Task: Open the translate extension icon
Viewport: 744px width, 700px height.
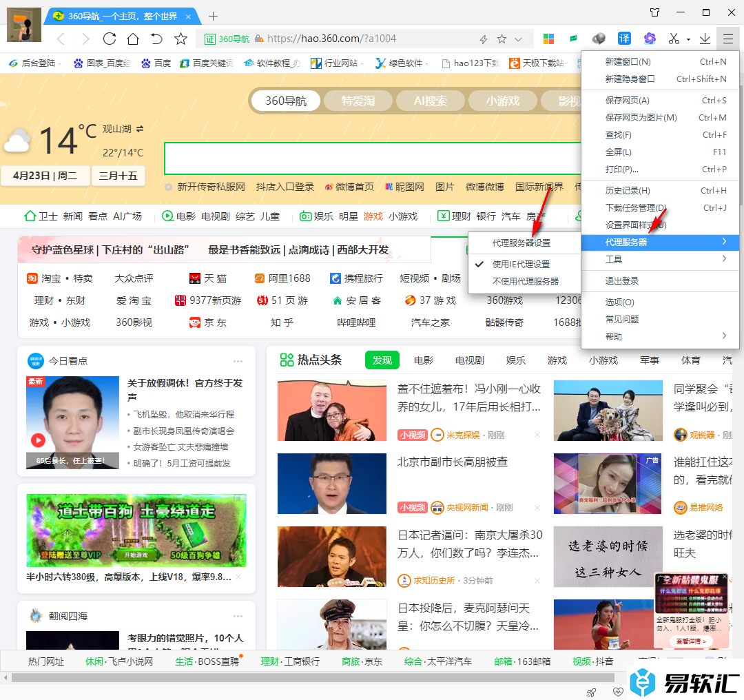Action: [624, 39]
